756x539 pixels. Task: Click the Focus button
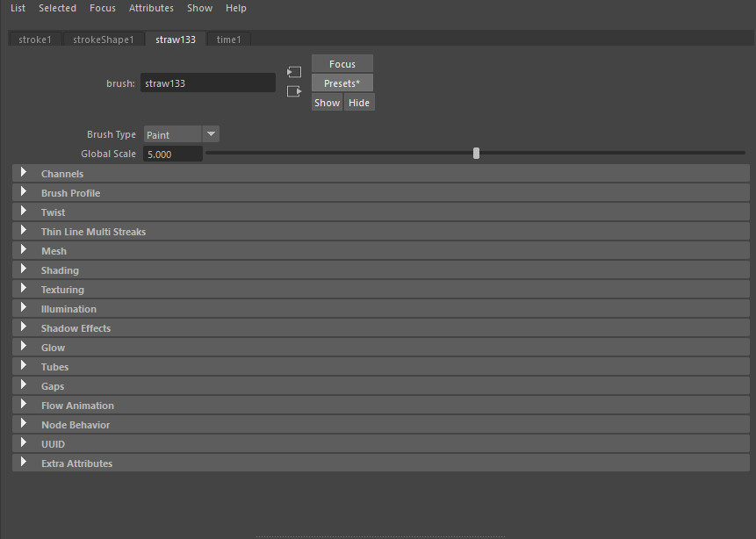click(342, 63)
